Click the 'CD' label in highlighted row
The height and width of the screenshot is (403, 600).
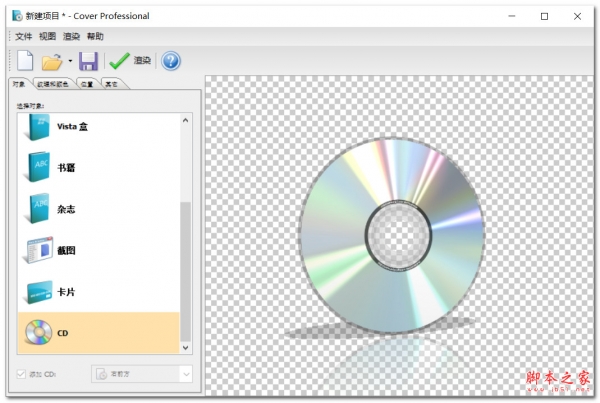[x=63, y=333]
